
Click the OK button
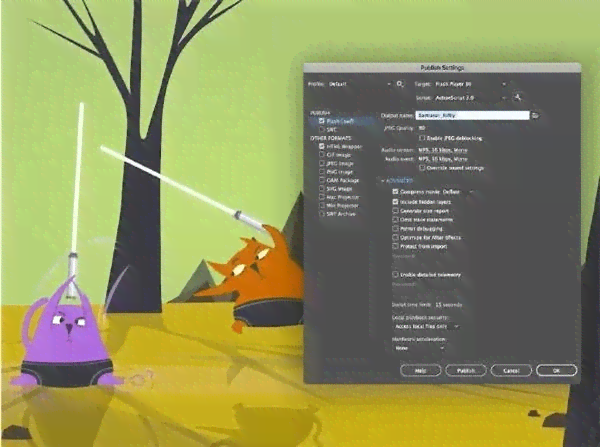(x=556, y=370)
